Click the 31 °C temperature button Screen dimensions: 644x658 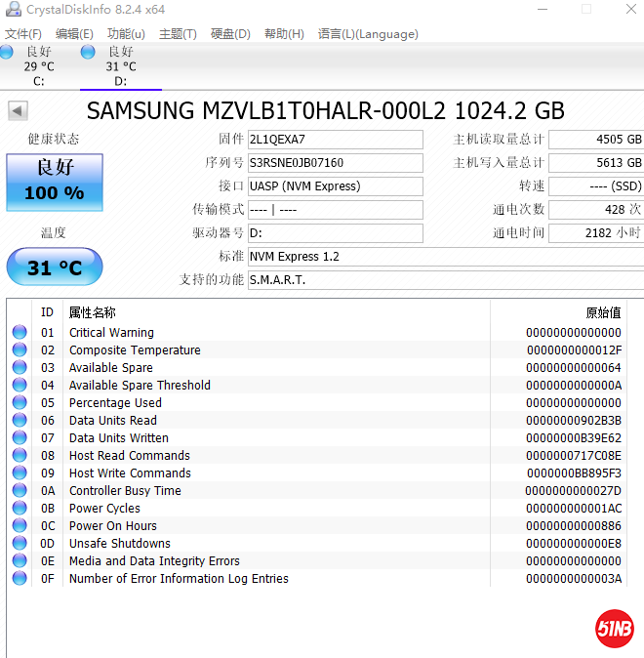[x=55, y=267]
